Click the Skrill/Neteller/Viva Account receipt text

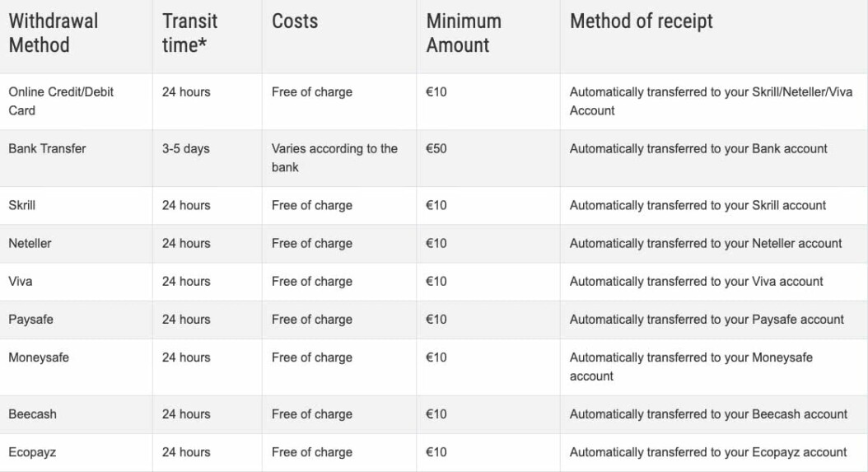pyautogui.click(x=711, y=101)
